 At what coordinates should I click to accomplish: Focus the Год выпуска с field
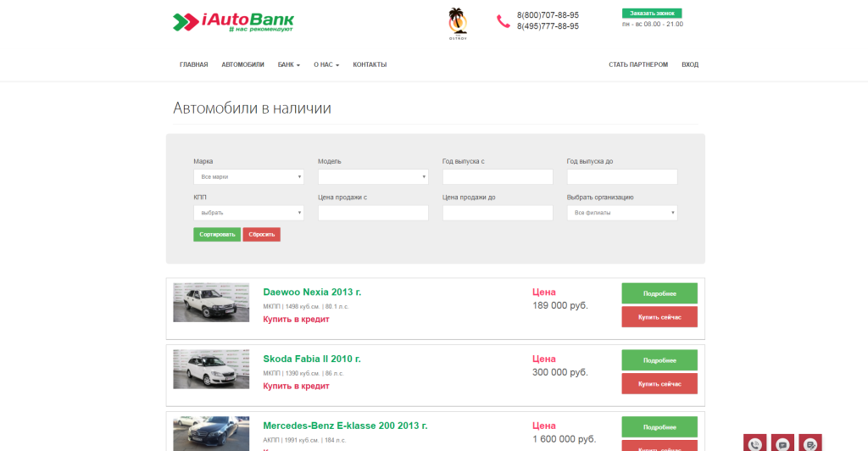pos(498,176)
